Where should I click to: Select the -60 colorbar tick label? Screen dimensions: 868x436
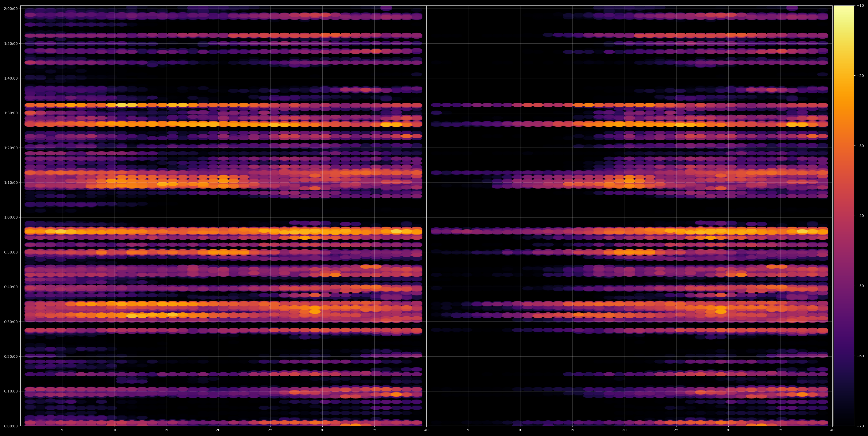[x=860, y=356]
